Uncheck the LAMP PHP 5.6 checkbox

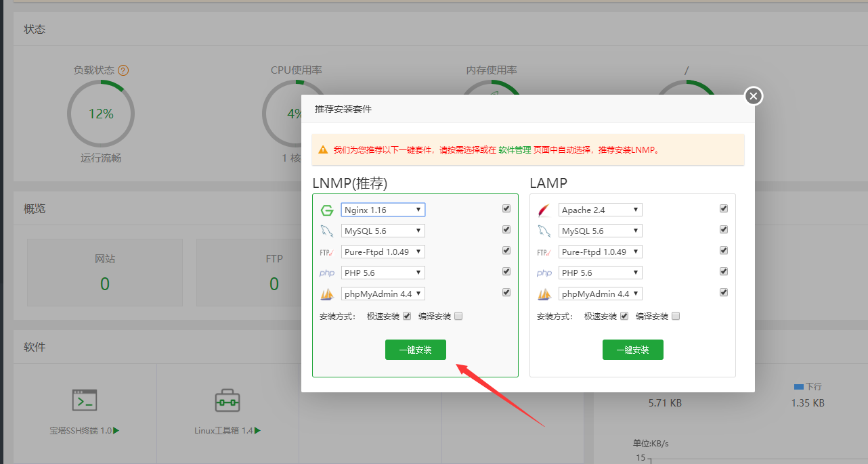724,271
